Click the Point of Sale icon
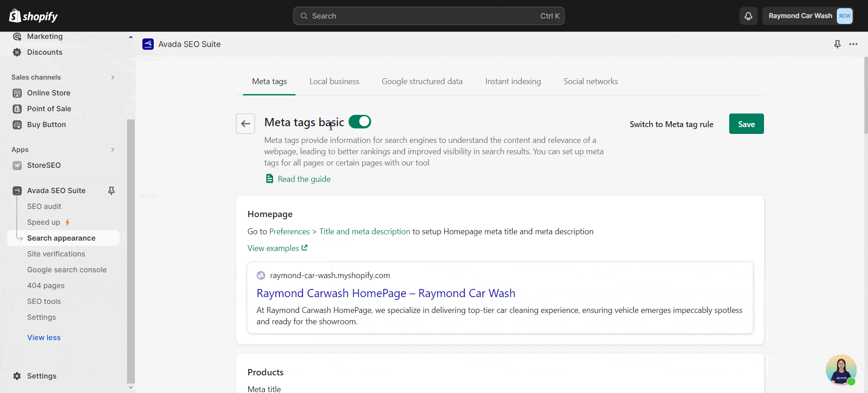 click(x=17, y=109)
